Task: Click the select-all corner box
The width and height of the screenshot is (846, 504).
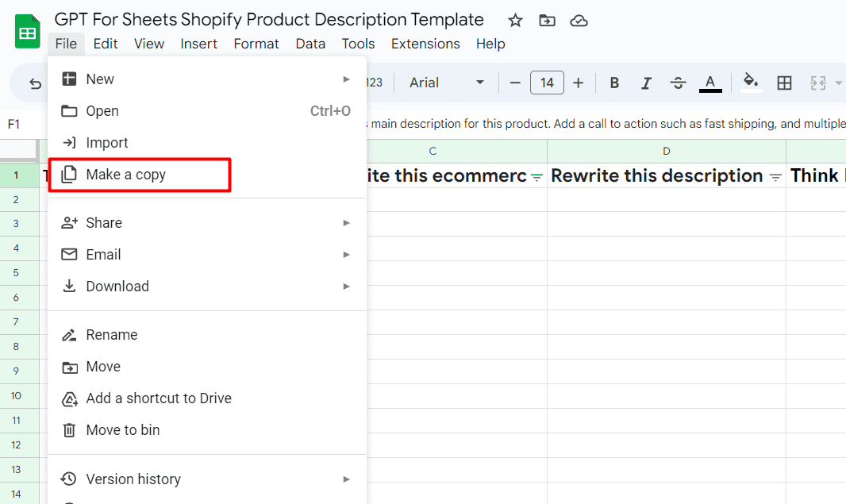Action: coord(19,151)
